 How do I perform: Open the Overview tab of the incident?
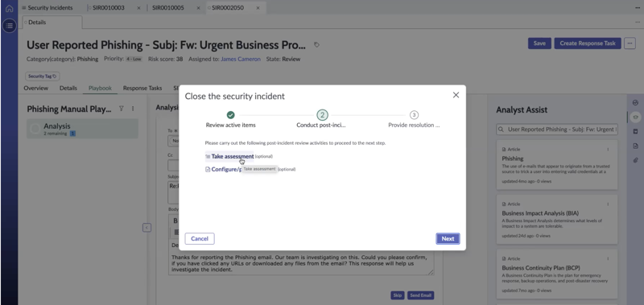pos(35,88)
